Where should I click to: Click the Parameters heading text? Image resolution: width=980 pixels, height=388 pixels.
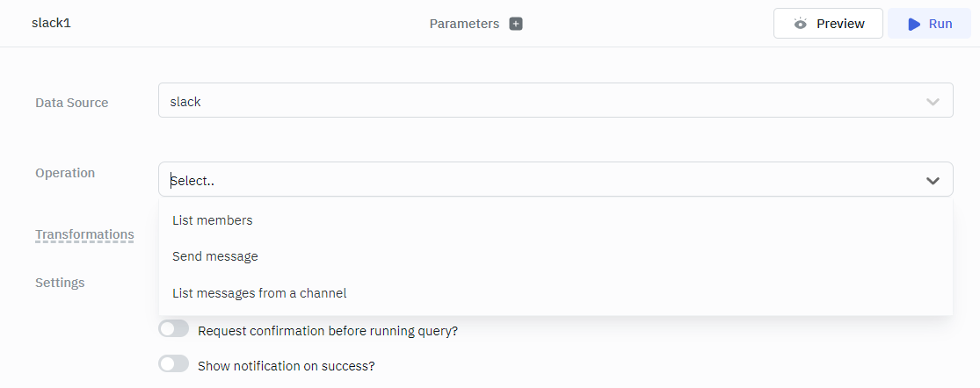(464, 24)
